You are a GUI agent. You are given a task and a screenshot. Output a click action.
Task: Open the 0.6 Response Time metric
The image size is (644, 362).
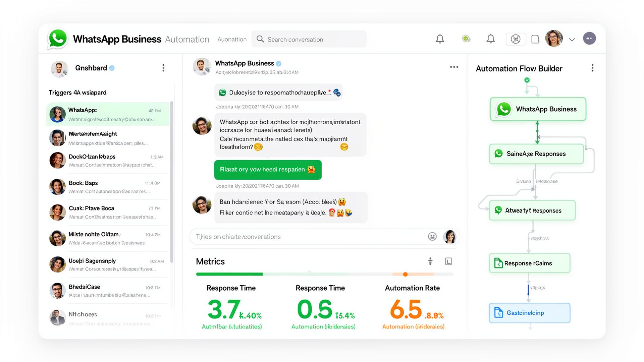pyautogui.click(x=323, y=307)
